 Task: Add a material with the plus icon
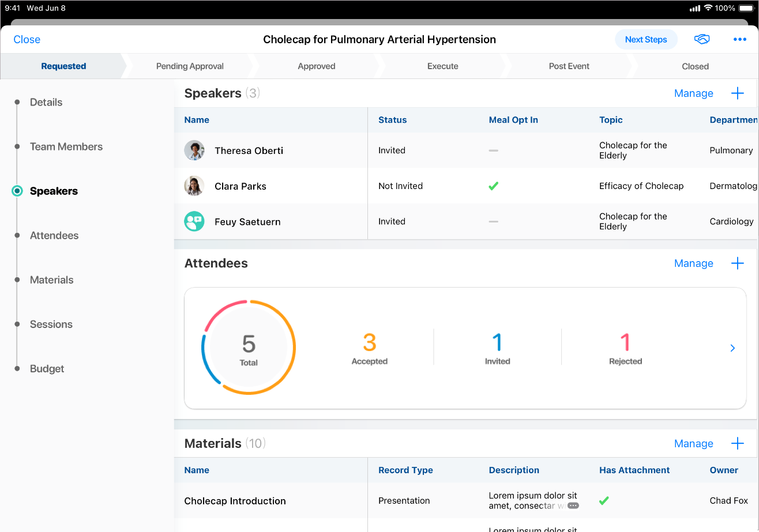[x=737, y=443]
